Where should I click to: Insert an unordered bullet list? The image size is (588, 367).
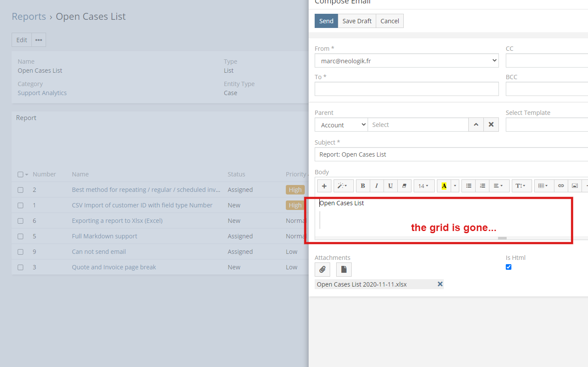(469, 186)
